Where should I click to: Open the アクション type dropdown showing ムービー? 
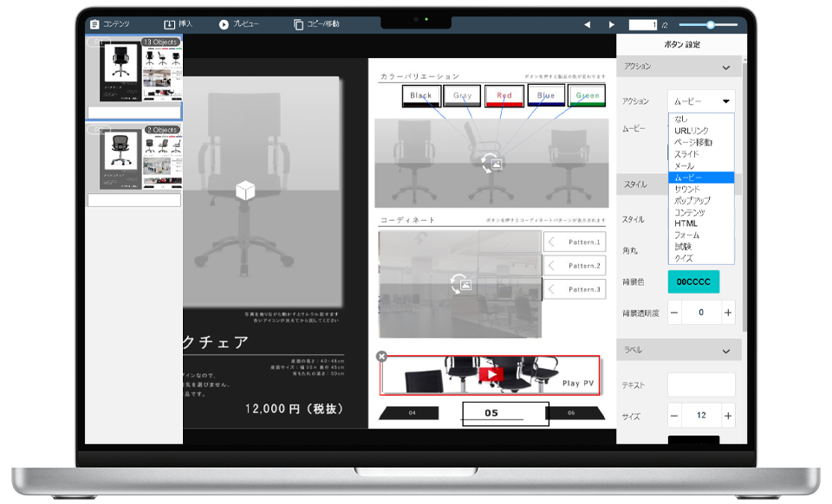[x=701, y=100]
